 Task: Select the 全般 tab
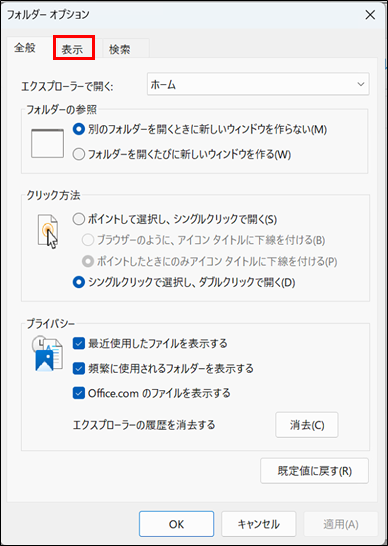pos(25,48)
